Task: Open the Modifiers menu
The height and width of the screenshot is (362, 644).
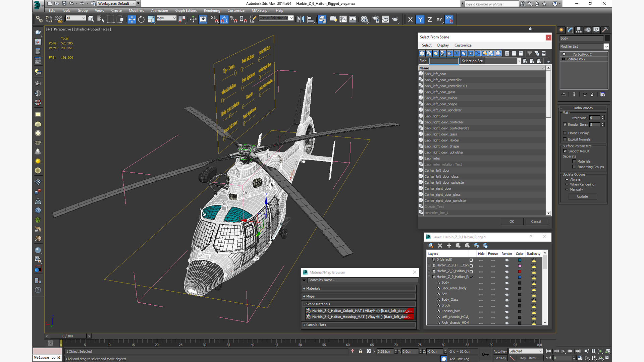Action: [x=136, y=11]
